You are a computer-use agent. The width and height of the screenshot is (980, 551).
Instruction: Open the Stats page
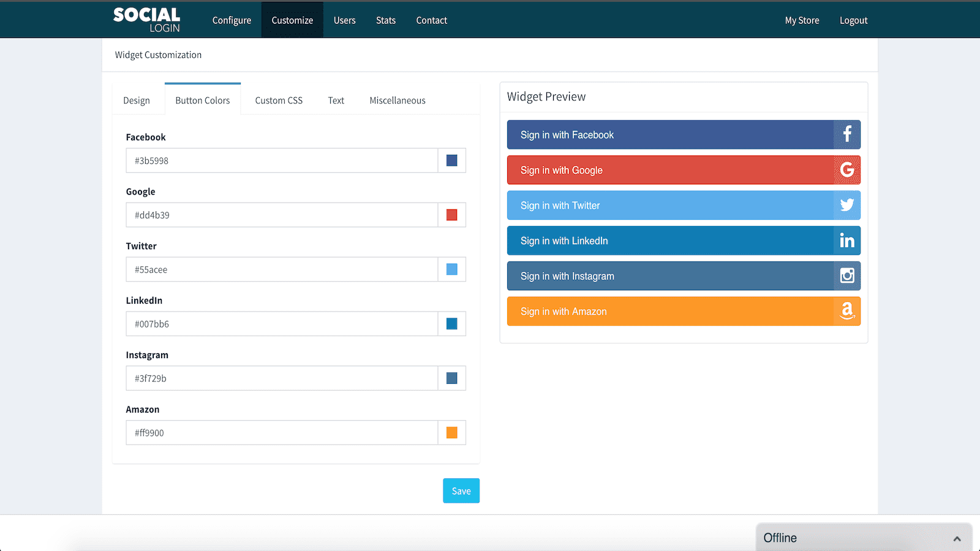pyautogui.click(x=386, y=20)
